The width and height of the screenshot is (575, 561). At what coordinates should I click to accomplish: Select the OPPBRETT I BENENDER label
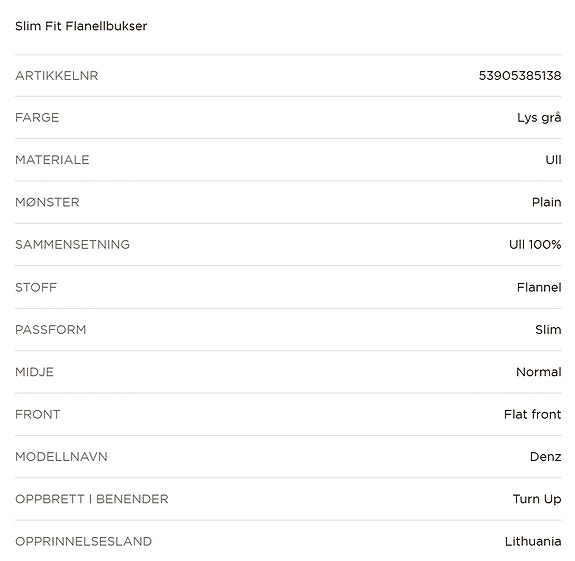(92, 499)
